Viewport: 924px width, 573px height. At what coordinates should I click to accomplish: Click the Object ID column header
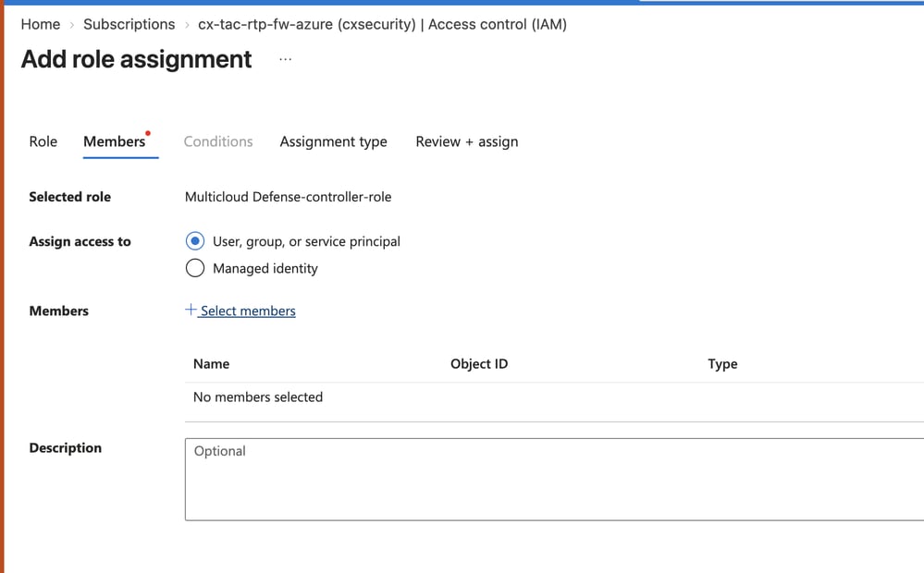[x=479, y=364]
